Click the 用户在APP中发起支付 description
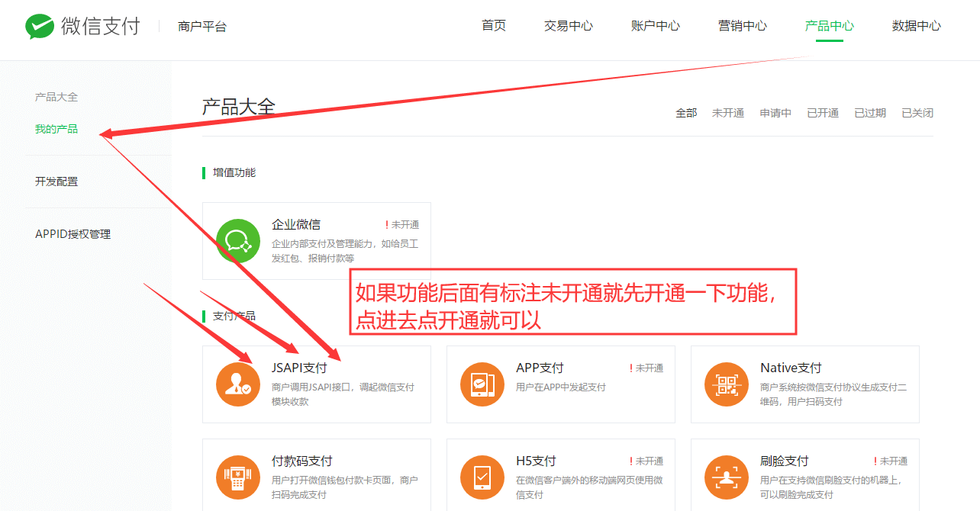Screen dimensions: 980x511 pos(561,387)
